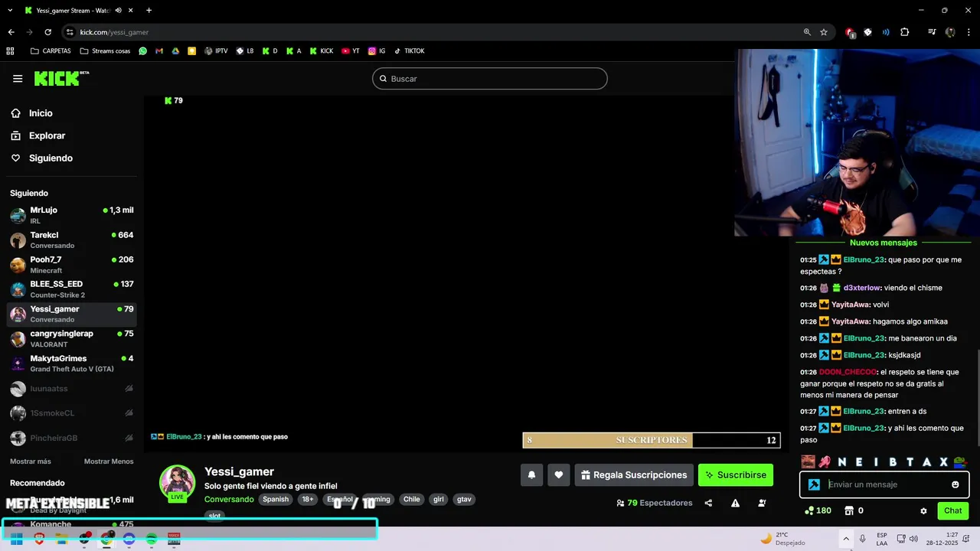Image resolution: width=980 pixels, height=551 pixels.
Task: Click chat identity badge icon
Action: (814, 484)
